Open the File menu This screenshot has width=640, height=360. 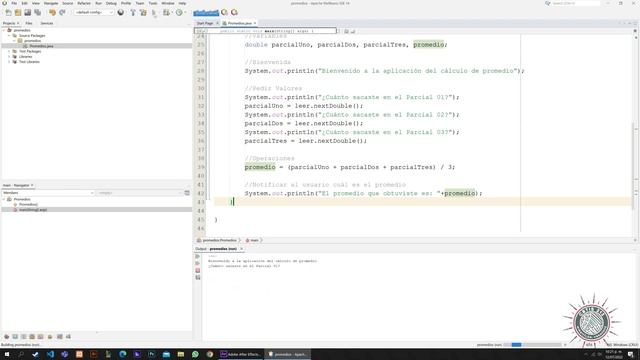[14, 3]
